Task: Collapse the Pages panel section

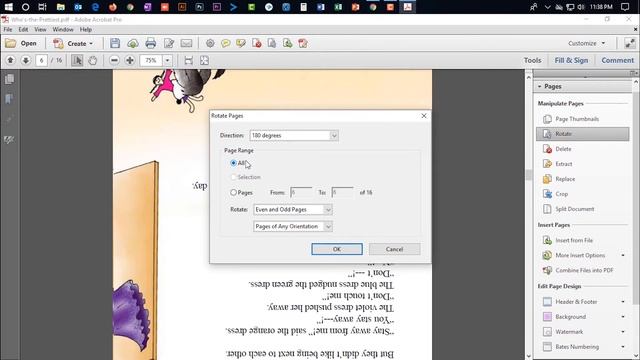Action: point(540,87)
